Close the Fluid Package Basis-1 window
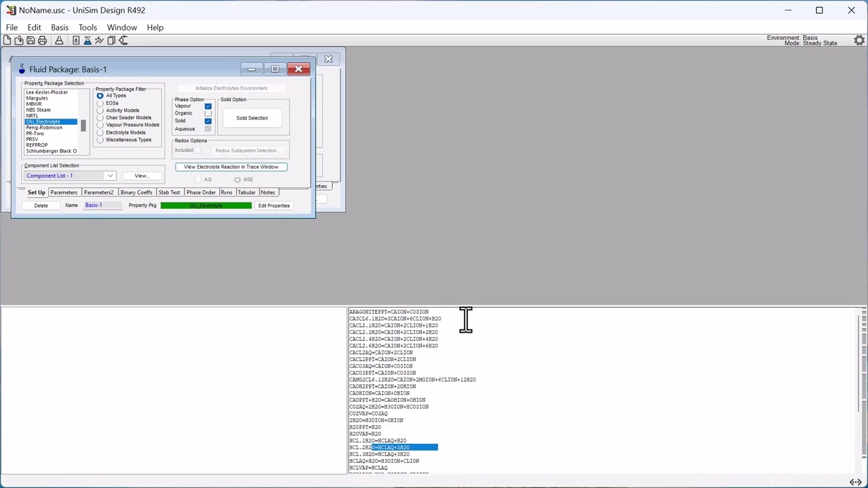Screen dimensions: 868x488 point(298,69)
